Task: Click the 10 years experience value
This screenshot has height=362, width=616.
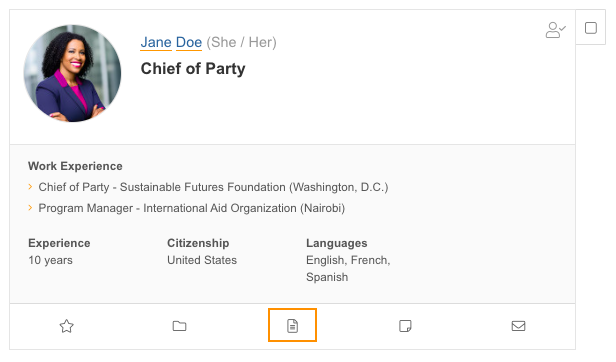Action: click(51, 260)
